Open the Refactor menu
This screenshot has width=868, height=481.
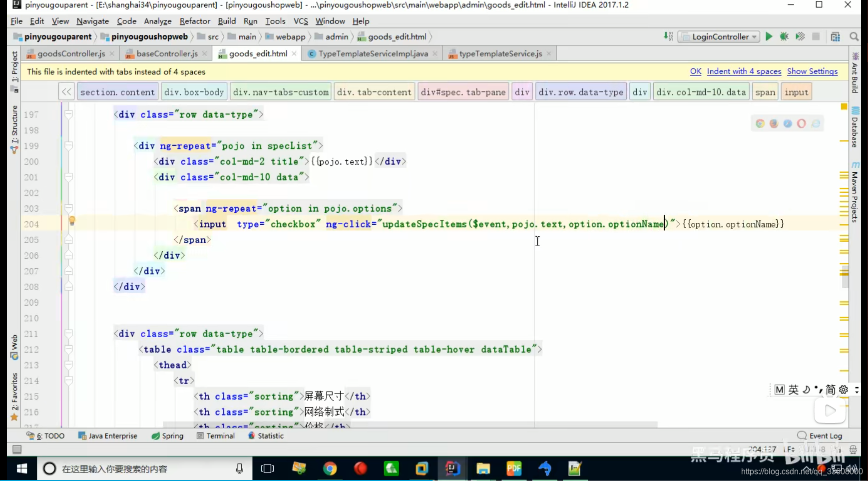[x=195, y=21]
